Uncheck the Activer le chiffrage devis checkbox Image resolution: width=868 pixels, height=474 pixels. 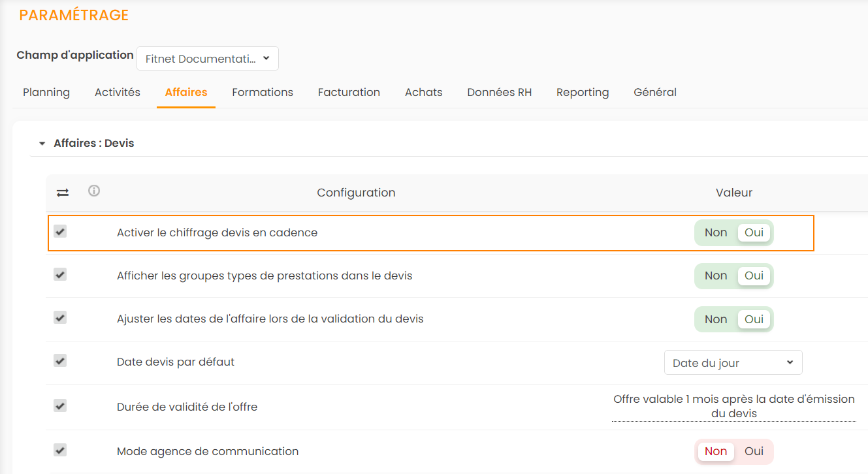click(60, 232)
